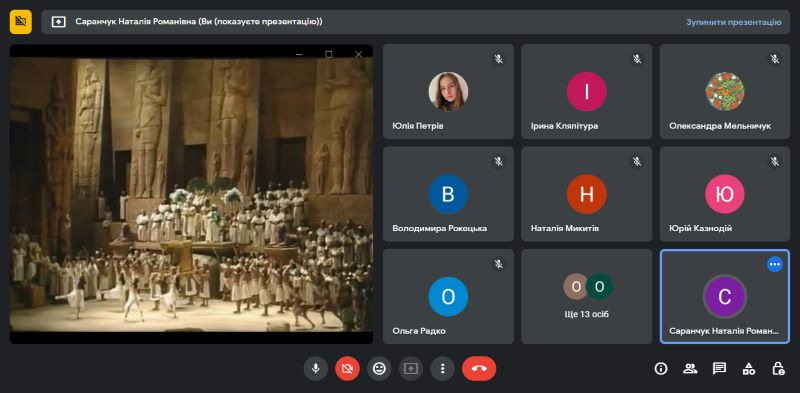Show the participants people panel

pyautogui.click(x=690, y=369)
